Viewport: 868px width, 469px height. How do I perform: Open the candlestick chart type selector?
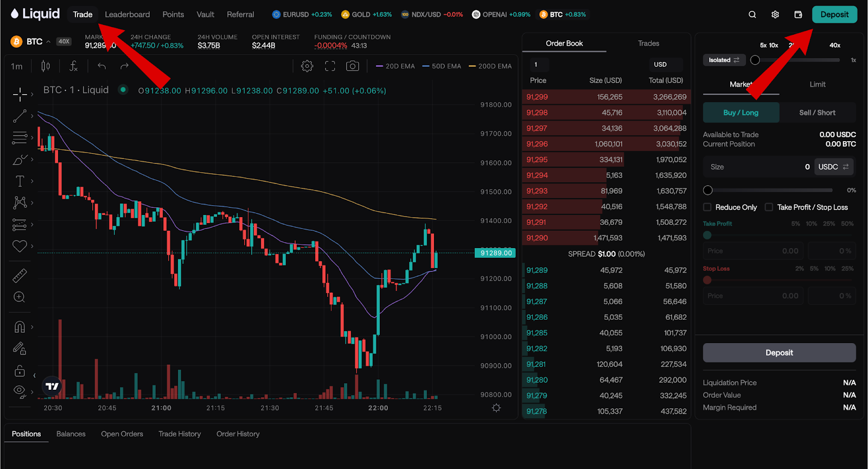tap(46, 66)
